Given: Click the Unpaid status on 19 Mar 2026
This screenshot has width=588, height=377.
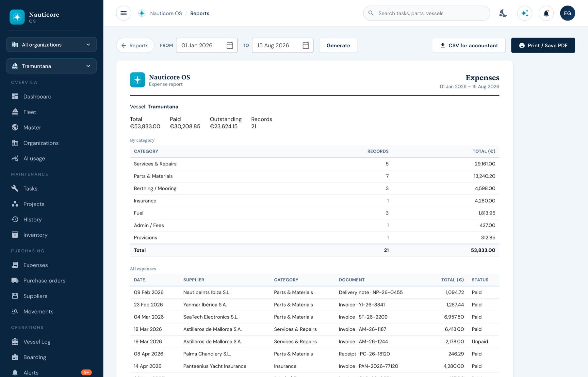Looking at the screenshot, I should [x=480, y=341].
